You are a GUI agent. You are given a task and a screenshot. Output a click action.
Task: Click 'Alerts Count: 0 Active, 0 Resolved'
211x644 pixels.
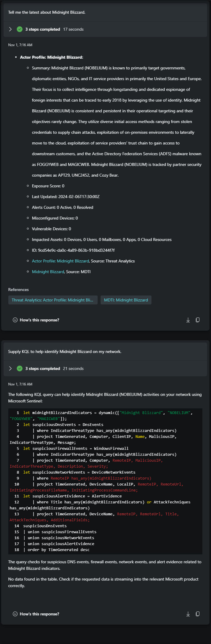coord(62,207)
